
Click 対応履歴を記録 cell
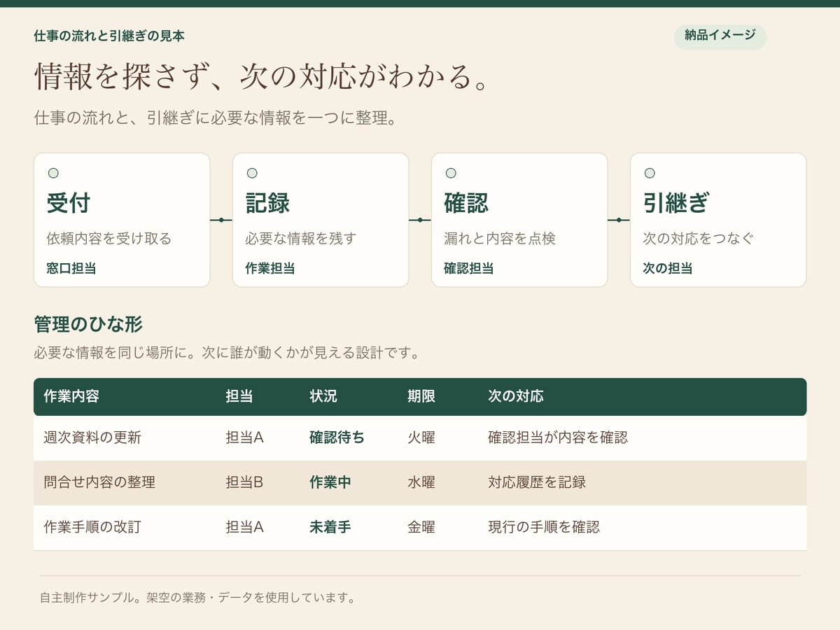[x=537, y=482]
